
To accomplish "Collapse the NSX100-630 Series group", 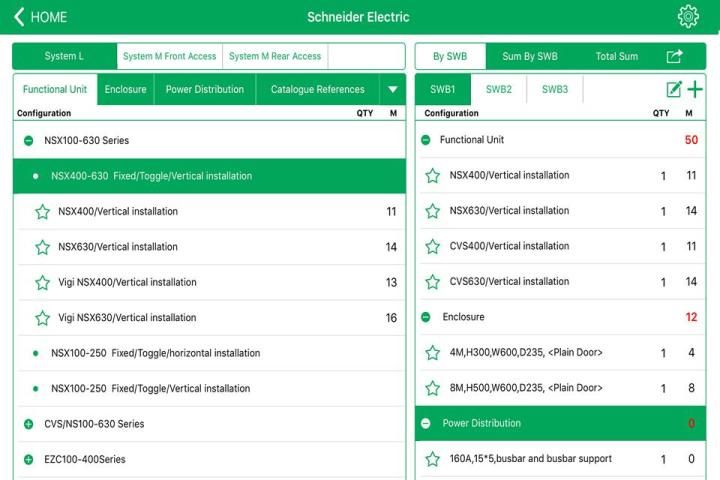I will point(28,141).
